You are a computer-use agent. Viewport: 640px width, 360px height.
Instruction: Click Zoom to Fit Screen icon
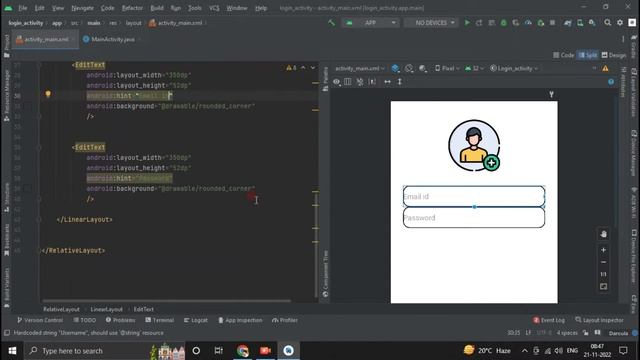(x=603, y=287)
